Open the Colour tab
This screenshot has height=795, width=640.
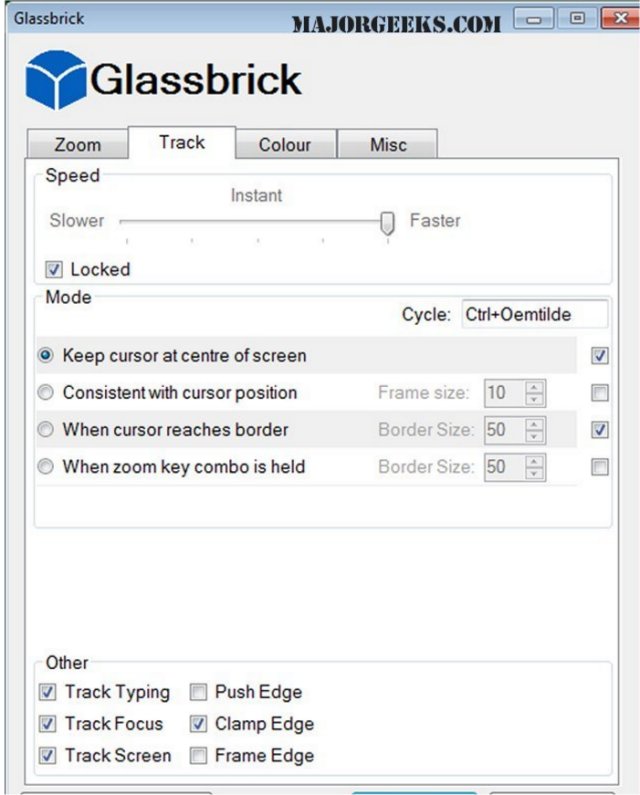[x=284, y=144]
